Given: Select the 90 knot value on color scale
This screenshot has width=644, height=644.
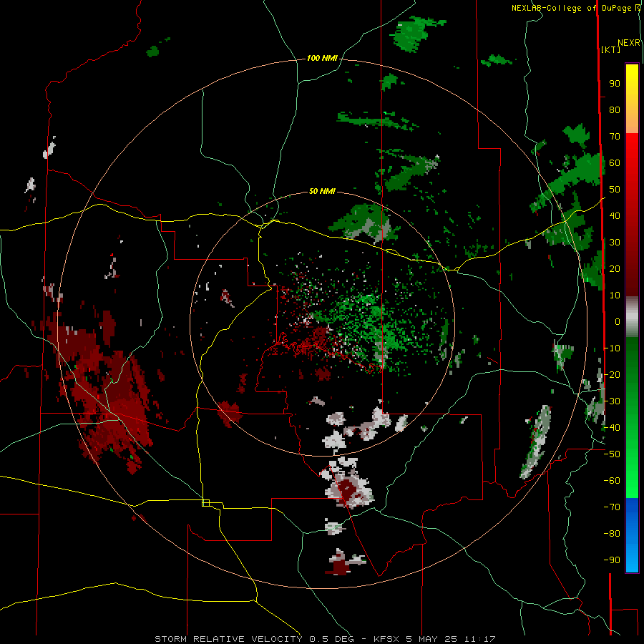Looking at the screenshot, I should point(615,84).
